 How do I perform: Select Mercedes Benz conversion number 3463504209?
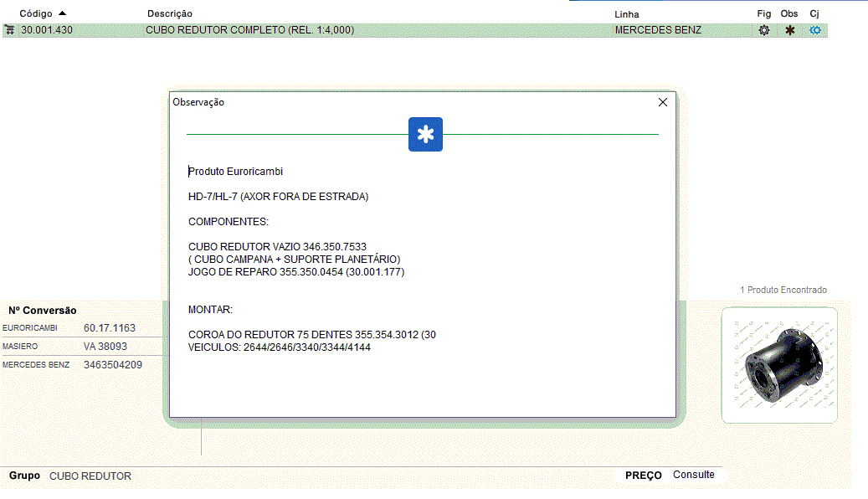coord(112,365)
